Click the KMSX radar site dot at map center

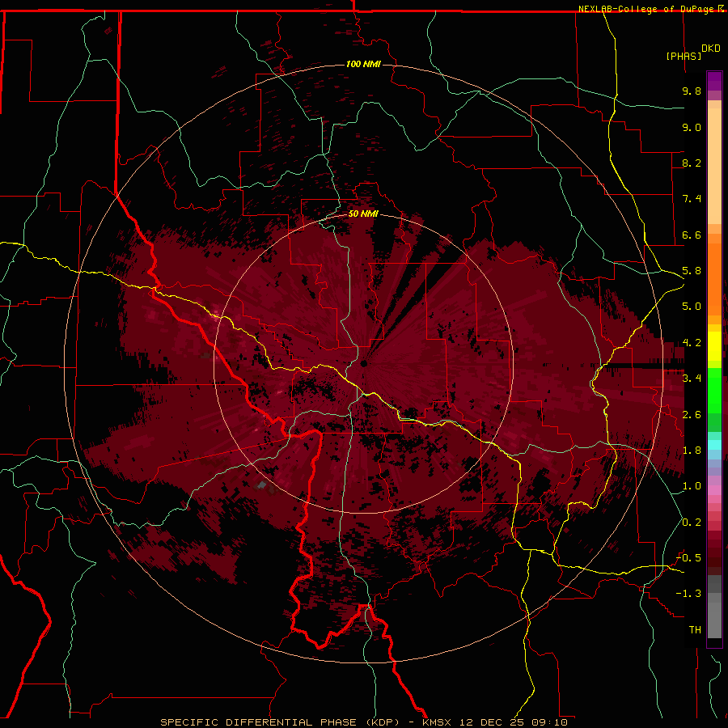tap(364, 363)
